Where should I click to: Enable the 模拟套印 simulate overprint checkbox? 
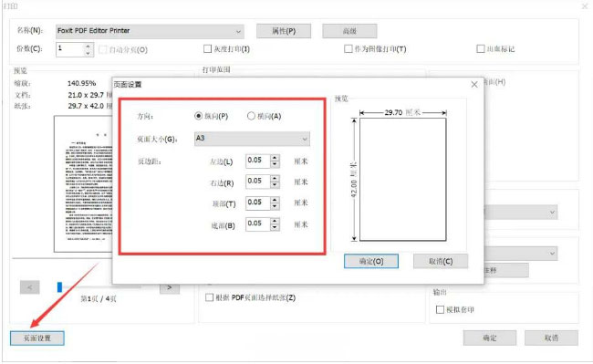click(440, 309)
